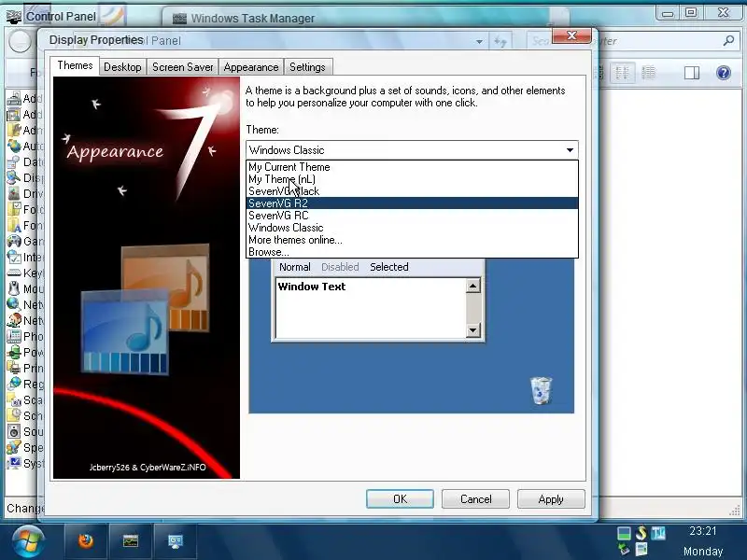The image size is (747, 560).
Task: Open the Display icon in Control Panel
Action: point(14,177)
